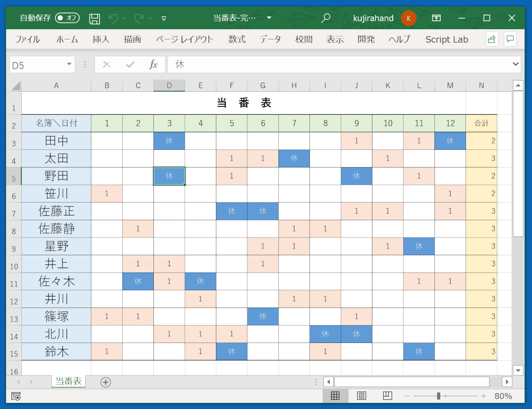
Task: Open the 描画 ribbon tab
Action: click(x=132, y=39)
